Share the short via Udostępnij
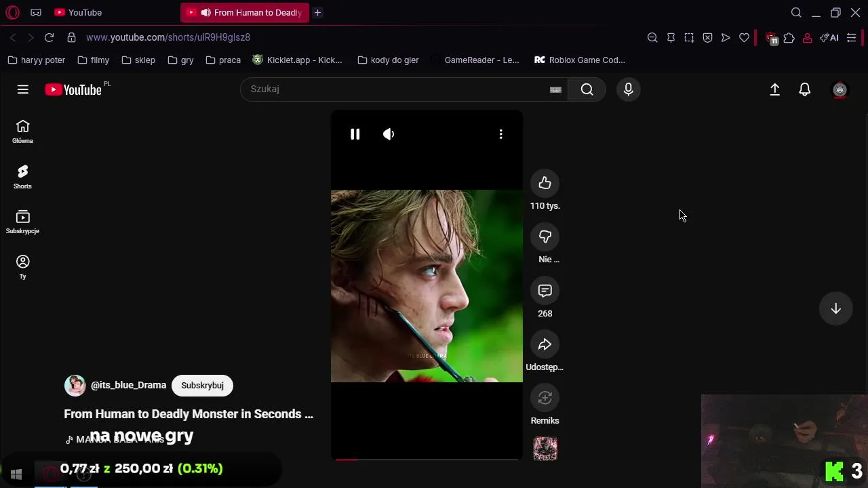The width and height of the screenshot is (868, 488). pos(545,344)
